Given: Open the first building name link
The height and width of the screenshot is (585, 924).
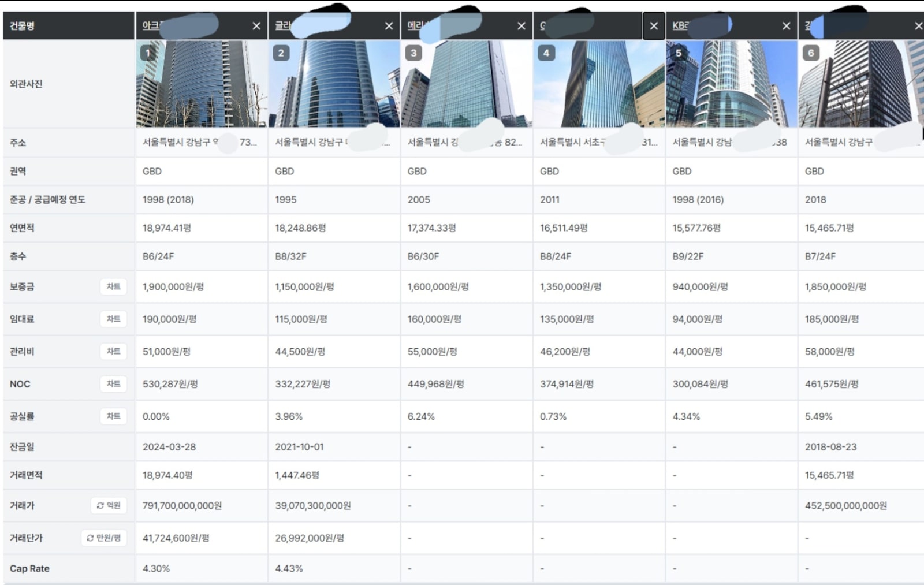Looking at the screenshot, I should tap(152, 25).
